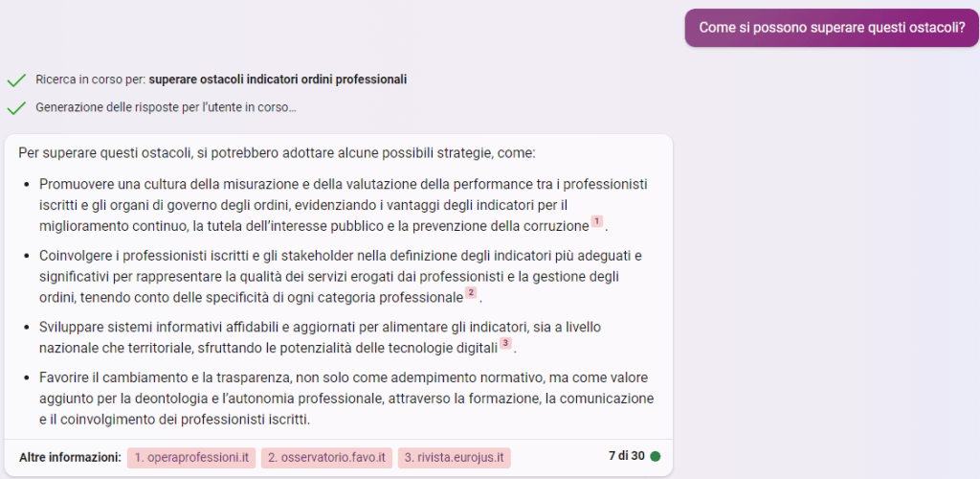Click the bullet starting 'Coinvolgere i professionisti iscritti'
The image size is (980, 479).
(x=335, y=276)
